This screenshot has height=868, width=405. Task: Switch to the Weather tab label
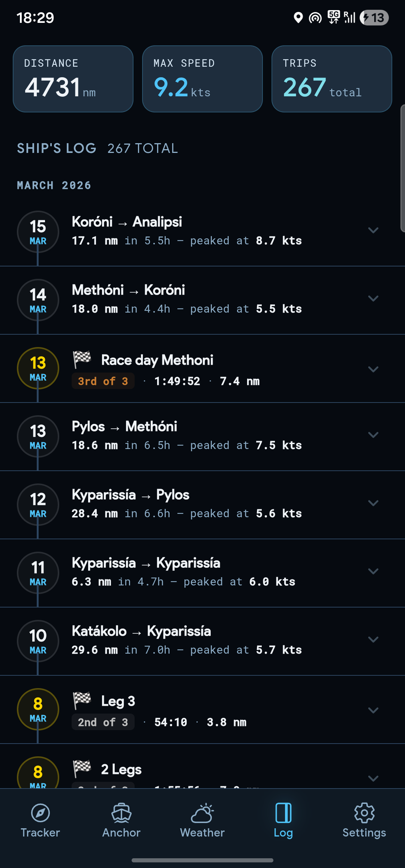coord(202,833)
